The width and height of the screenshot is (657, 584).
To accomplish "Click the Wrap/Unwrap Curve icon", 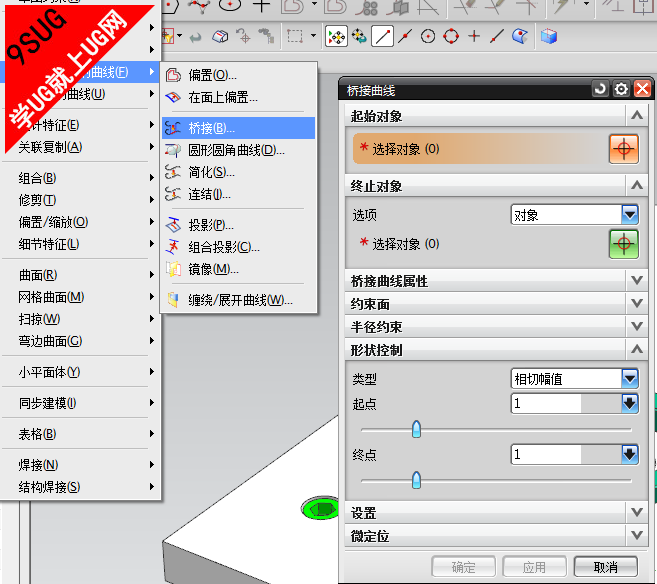I will (x=173, y=300).
